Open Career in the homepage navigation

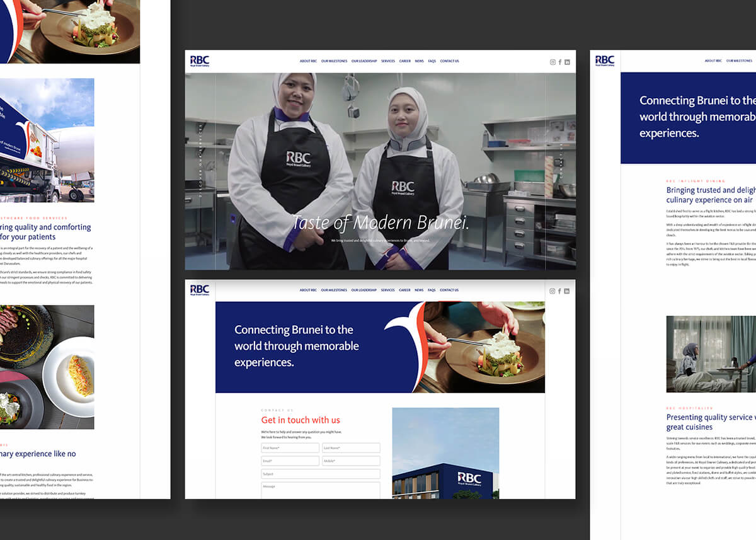point(405,61)
